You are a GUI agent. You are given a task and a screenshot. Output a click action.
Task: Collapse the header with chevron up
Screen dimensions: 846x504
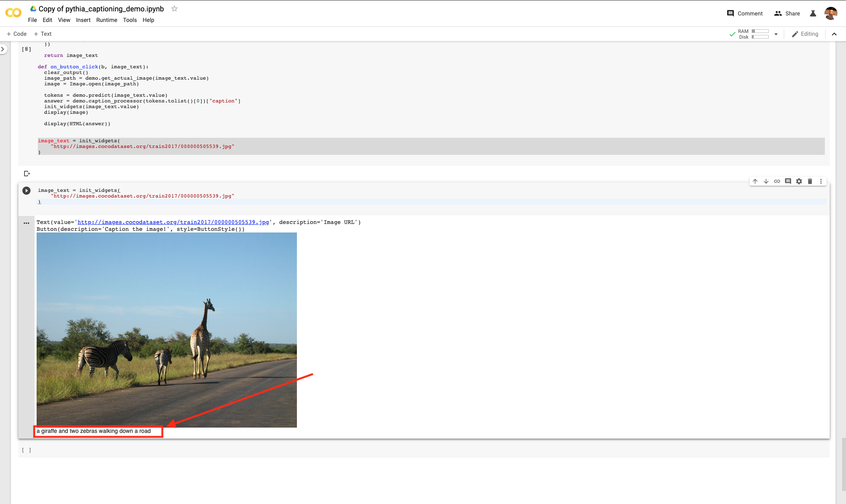tap(834, 34)
